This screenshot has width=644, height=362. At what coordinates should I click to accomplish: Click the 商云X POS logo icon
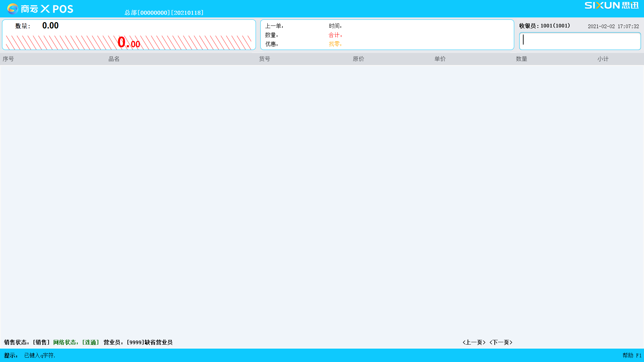12,8
